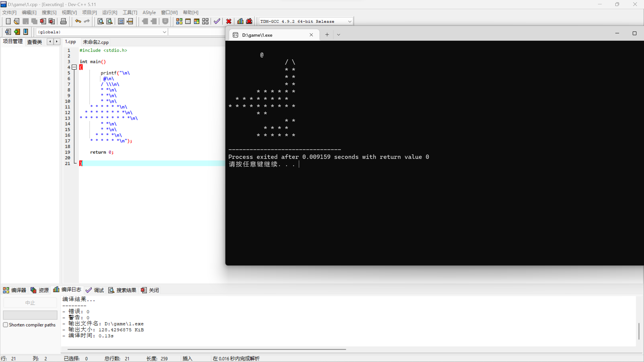Image resolution: width=644 pixels, height=362 pixels.
Task: Open the 编辑[E] menu
Action: (x=29, y=12)
